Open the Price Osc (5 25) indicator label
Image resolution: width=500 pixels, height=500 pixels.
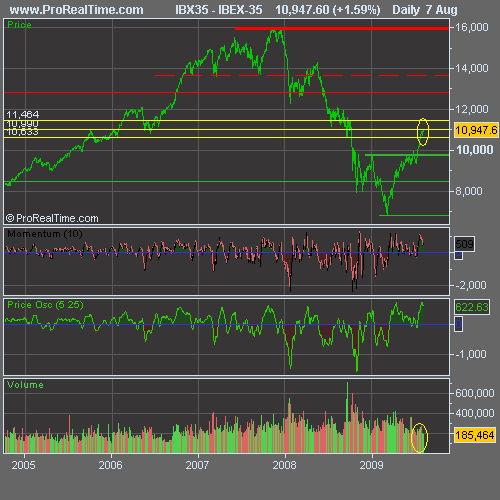pos(45,305)
